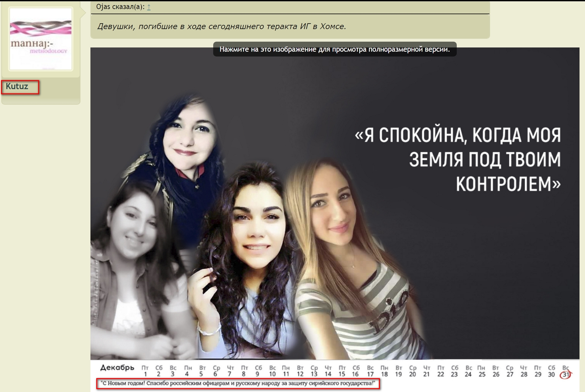Click the full-size image notice banner
This screenshot has height=392, width=585.
pos(335,49)
